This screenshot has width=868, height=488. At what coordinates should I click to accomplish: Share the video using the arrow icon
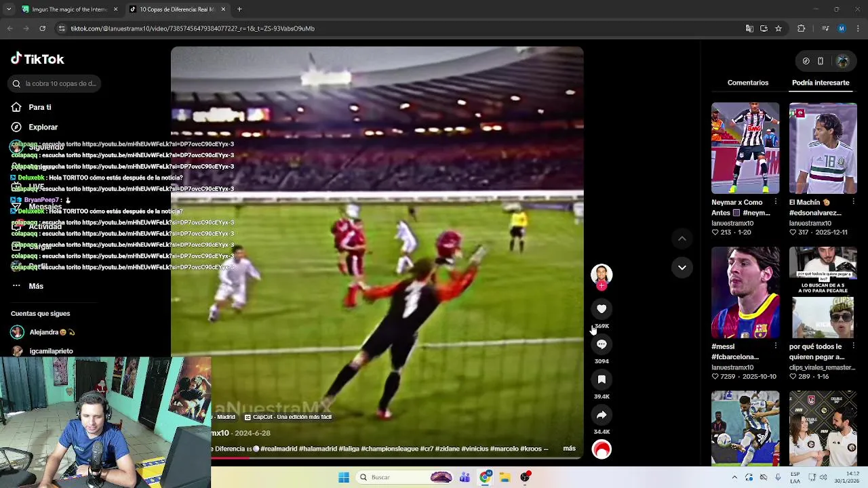pyautogui.click(x=601, y=415)
